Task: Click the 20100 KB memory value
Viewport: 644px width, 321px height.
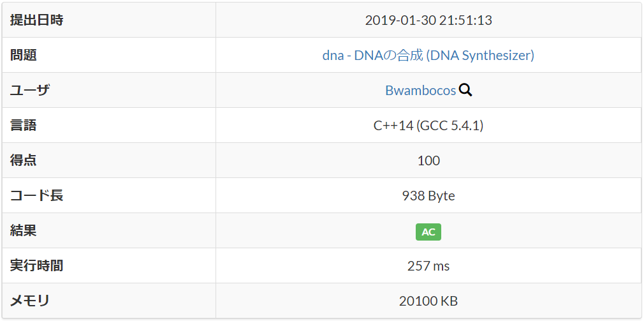Action: click(428, 301)
